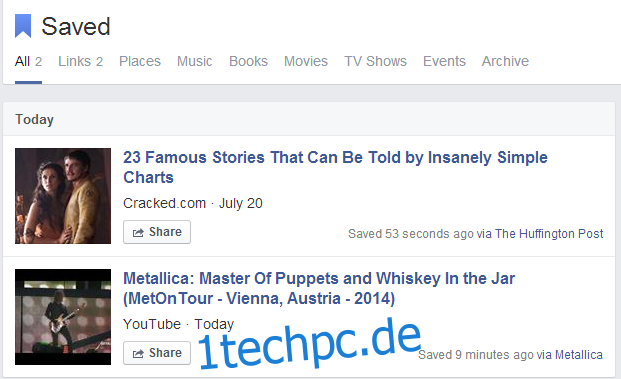Switch to the Links tab
Screen dimensions: 621x379
tap(80, 61)
